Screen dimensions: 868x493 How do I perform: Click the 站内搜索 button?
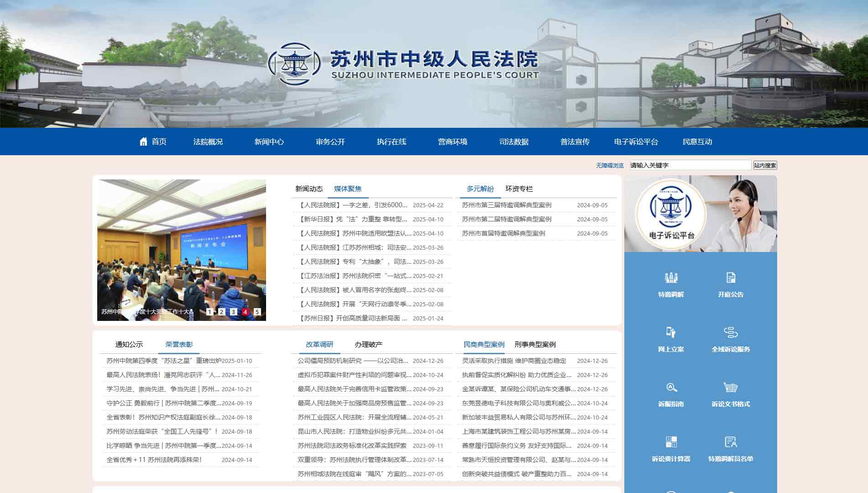pos(765,165)
